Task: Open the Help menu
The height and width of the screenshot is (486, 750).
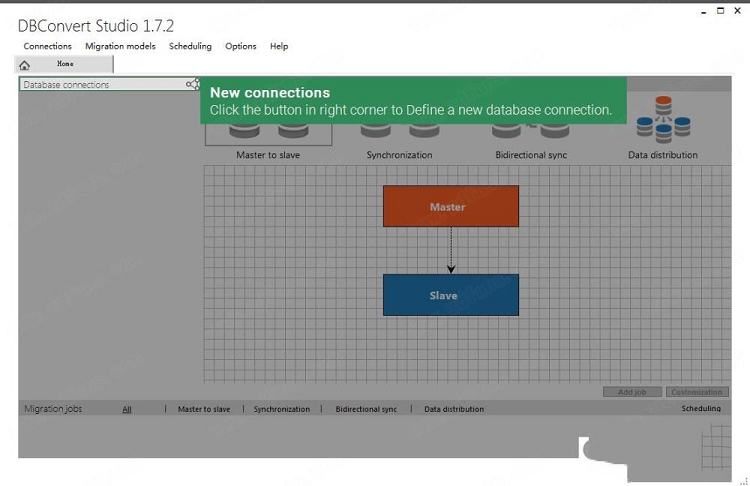Action: [x=279, y=46]
